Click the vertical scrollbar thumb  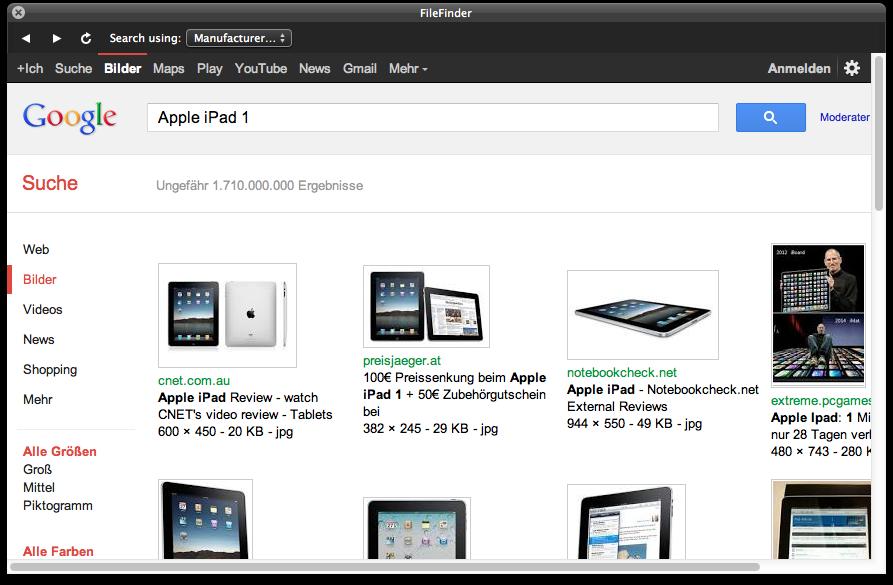pyautogui.click(x=879, y=132)
